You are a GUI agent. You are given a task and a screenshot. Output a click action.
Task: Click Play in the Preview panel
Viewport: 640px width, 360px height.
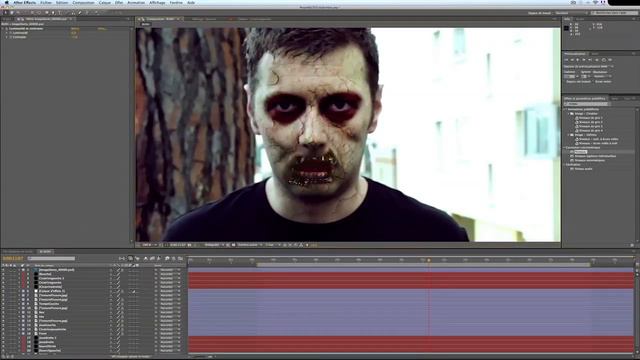coord(578,60)
